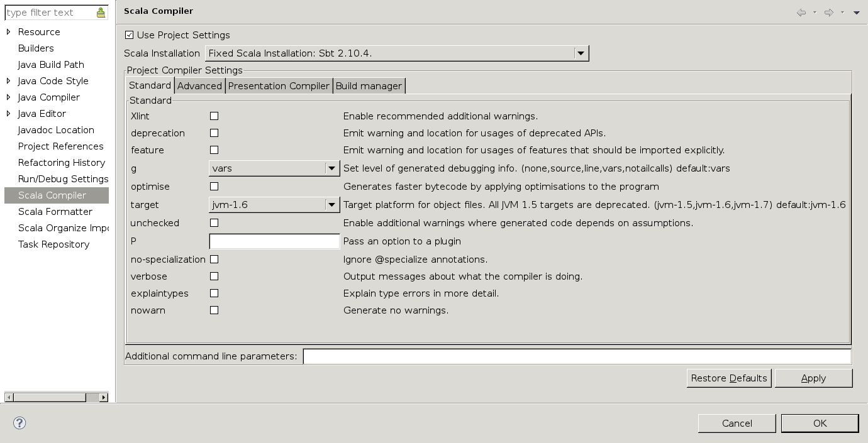Switch to the Advanced tab
The height and width of the screenshot is (443, 868).
[199, 86]
